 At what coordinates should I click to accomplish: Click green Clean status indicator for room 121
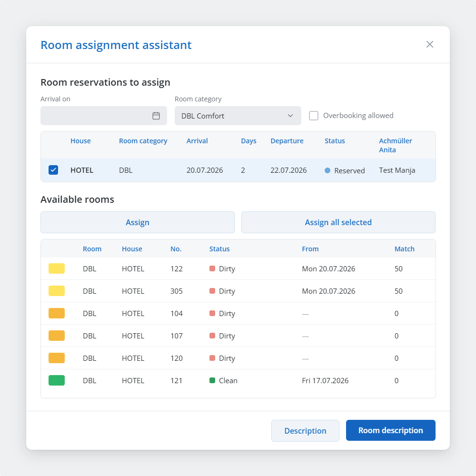point(212,380)
